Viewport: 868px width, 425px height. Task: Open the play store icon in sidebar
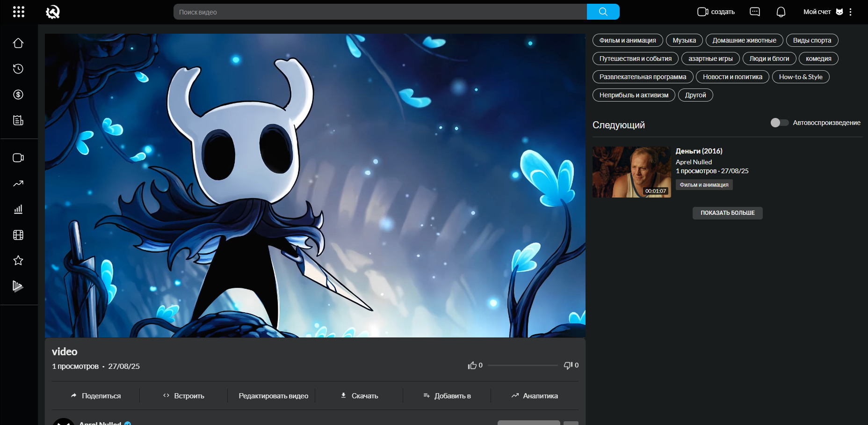(x=18, y=286)
